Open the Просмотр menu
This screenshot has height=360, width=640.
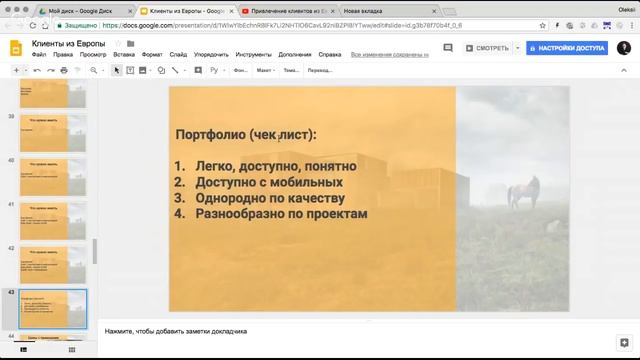tap(93, 54)
